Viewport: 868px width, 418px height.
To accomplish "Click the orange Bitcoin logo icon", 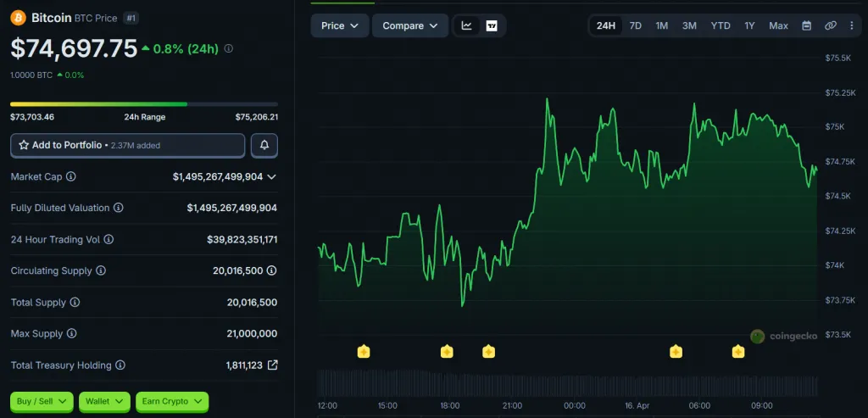I will tap(19, 18).
